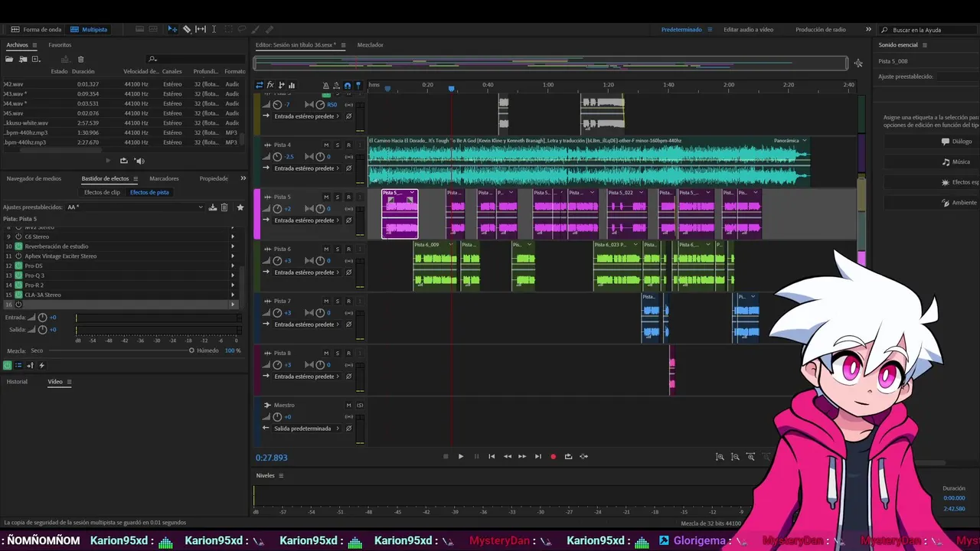Click the red Record button
Screen dimensions: 980x551
tap(553, 456)
